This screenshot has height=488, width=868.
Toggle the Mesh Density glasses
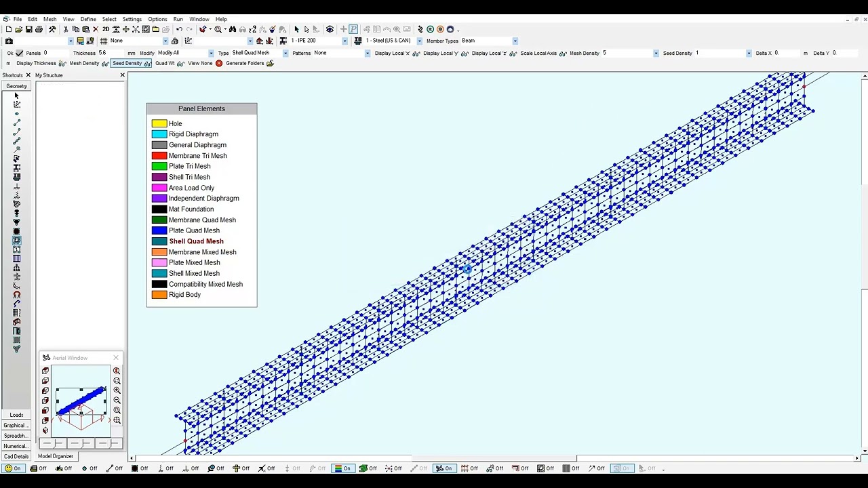[105, 63]
